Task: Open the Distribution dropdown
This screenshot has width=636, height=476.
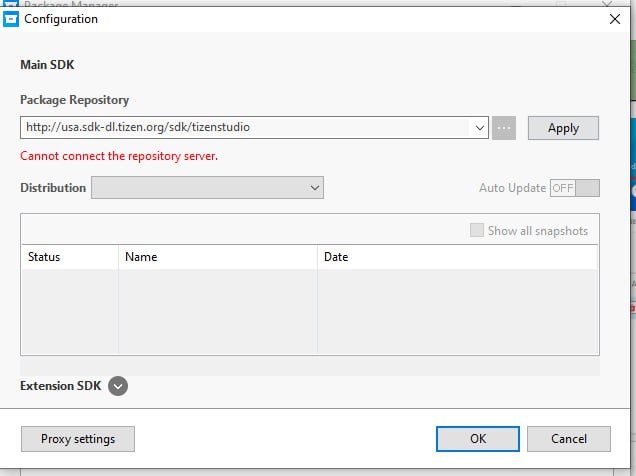Action: tap(207, 187)
